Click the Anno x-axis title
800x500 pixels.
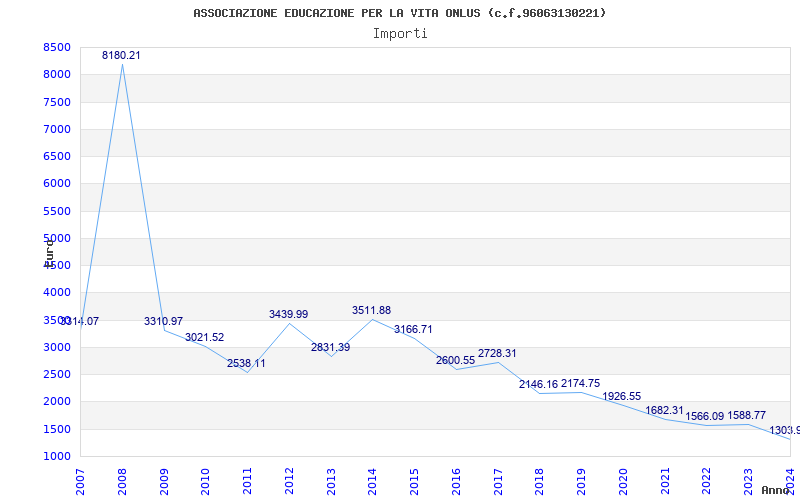click(775, 490)
